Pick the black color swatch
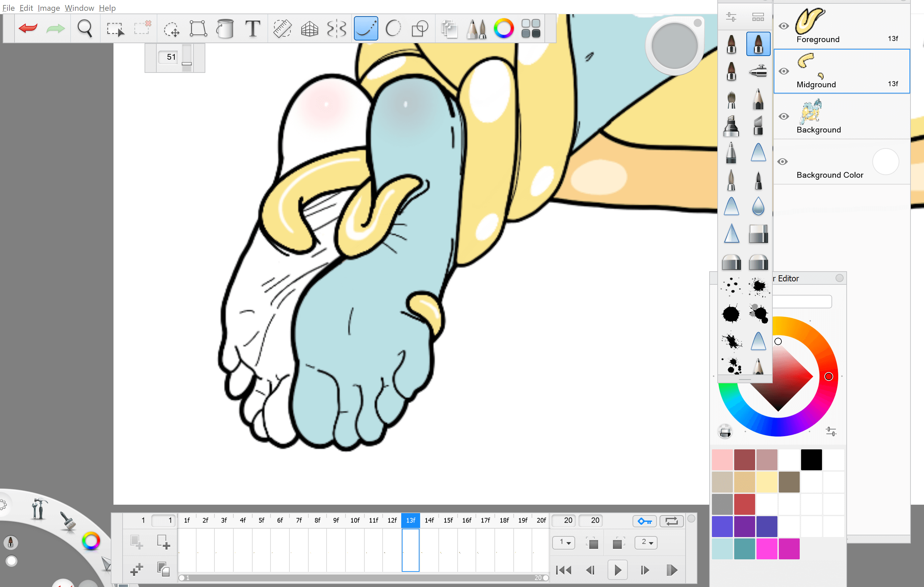The image size is (924, 587). [811, 460]
